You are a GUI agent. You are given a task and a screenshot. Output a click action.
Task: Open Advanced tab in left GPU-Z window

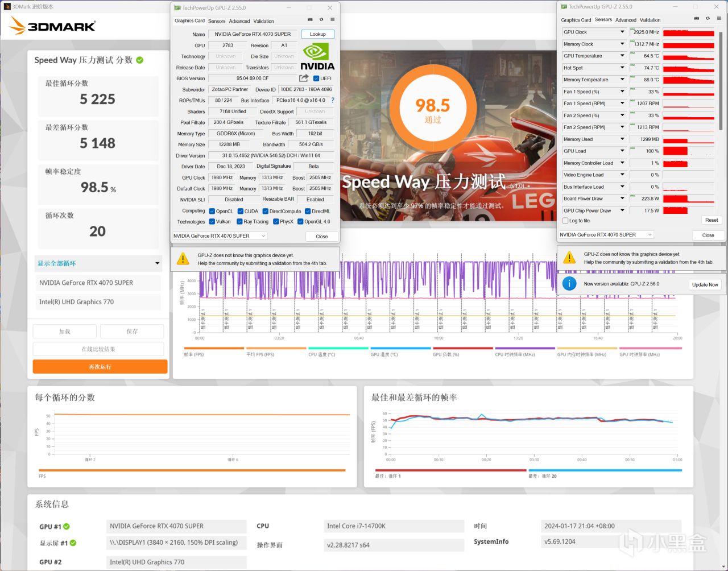239,21
